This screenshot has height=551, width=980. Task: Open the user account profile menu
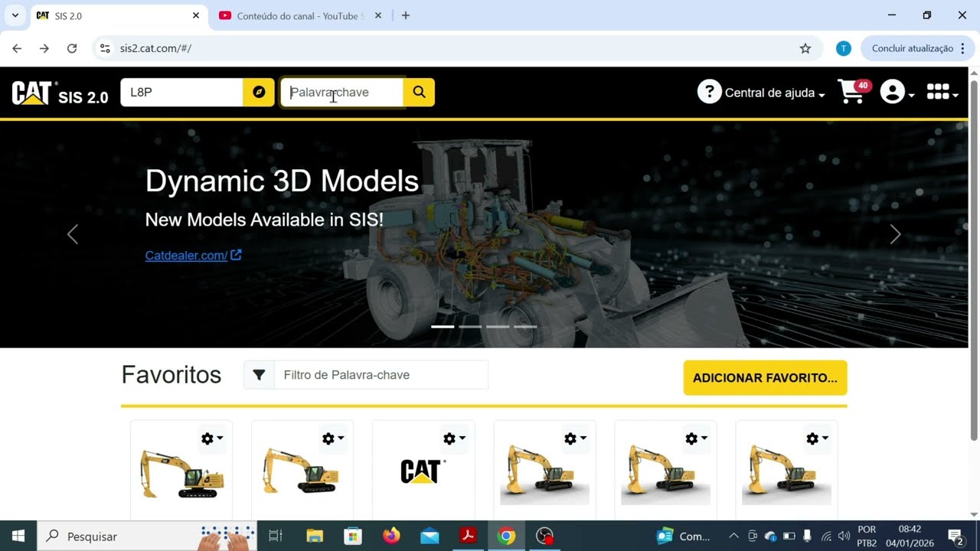pos(897,93)
